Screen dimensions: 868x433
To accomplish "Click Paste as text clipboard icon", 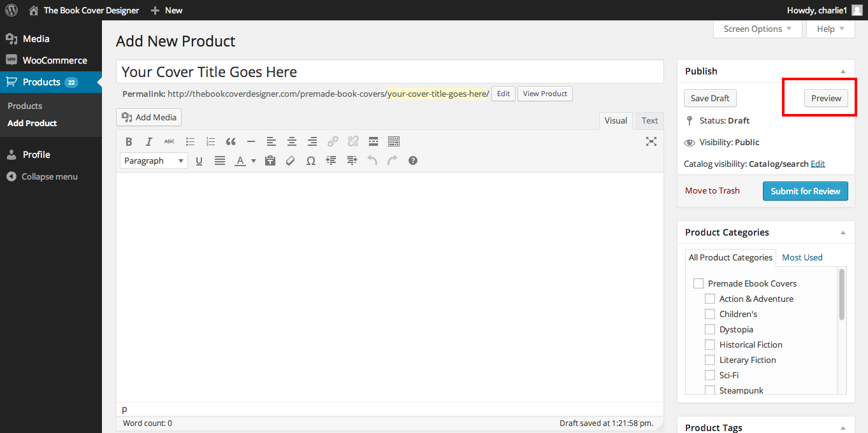I will [x=270, y=160].
